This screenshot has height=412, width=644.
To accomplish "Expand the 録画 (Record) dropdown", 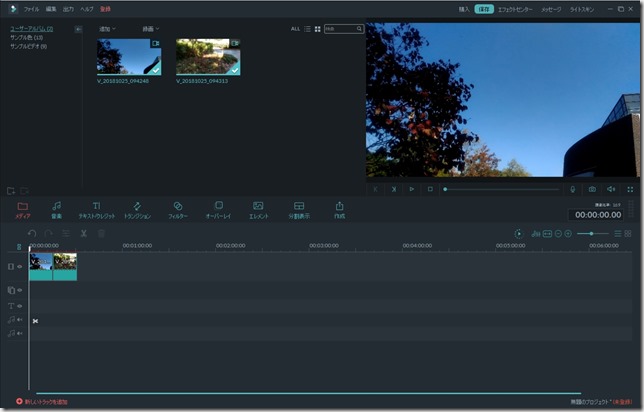I will (x=150, y=29).
